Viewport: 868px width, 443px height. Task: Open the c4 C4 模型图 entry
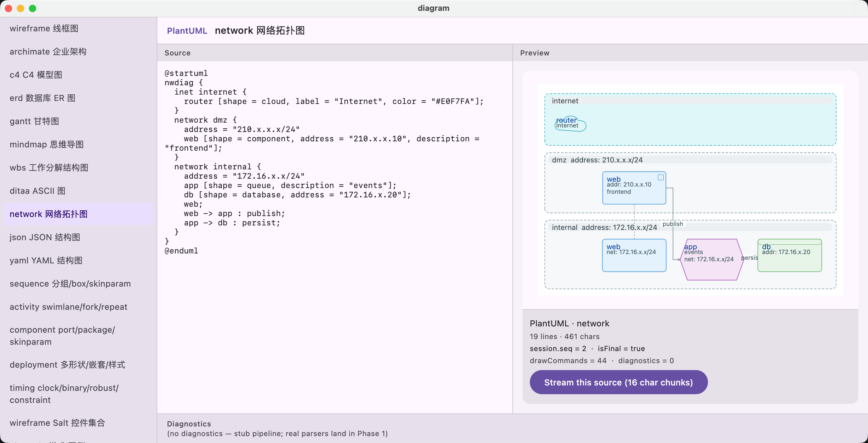[78, 75]
